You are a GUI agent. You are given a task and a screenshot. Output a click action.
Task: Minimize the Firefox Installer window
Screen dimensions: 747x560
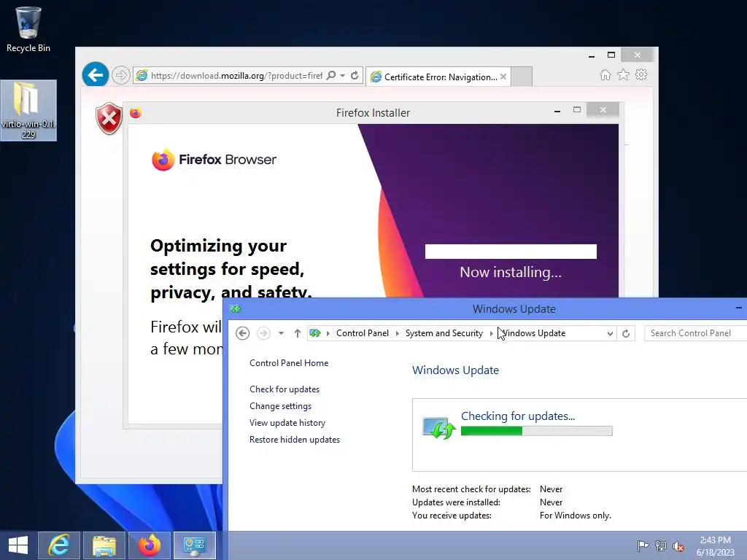point(557,111)
